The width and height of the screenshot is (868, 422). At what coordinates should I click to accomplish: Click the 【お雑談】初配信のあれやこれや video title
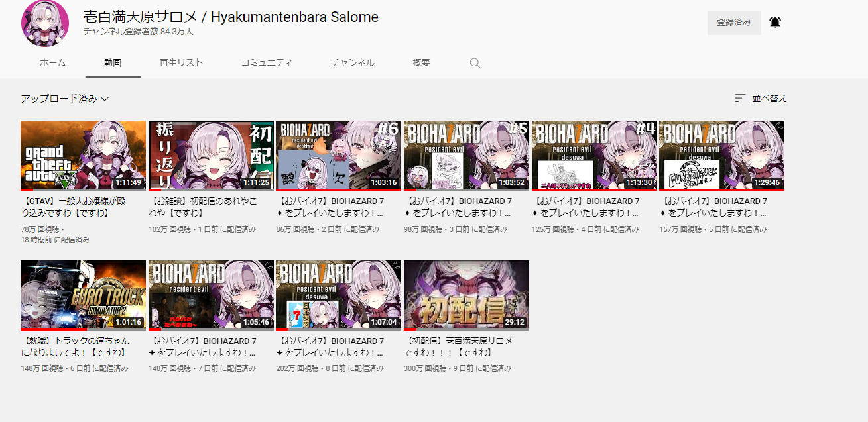point(202,207)
